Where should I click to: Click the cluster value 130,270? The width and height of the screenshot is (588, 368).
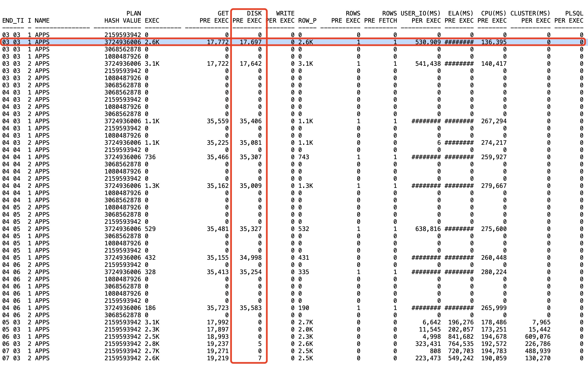(x=538, y=358)
